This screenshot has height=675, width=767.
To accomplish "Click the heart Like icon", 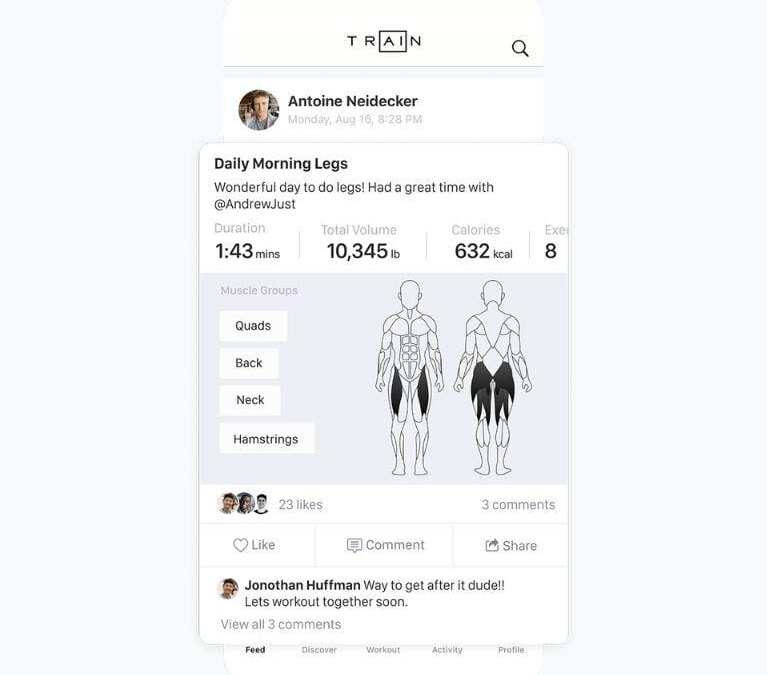I will click(240, 545).
